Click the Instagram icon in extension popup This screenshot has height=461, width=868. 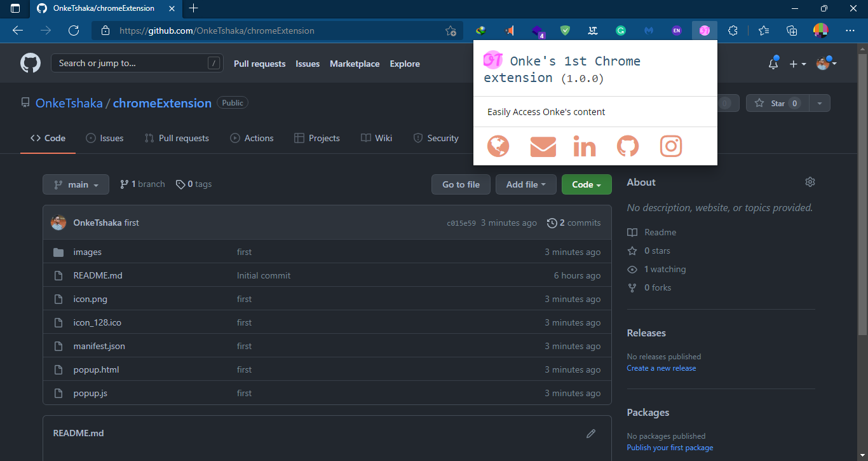(x=670, y=146)
